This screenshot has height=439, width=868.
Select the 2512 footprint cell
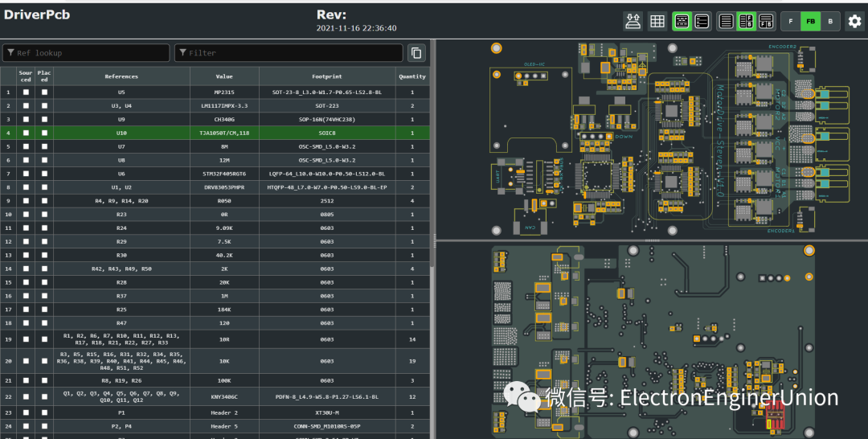(326, 201)
